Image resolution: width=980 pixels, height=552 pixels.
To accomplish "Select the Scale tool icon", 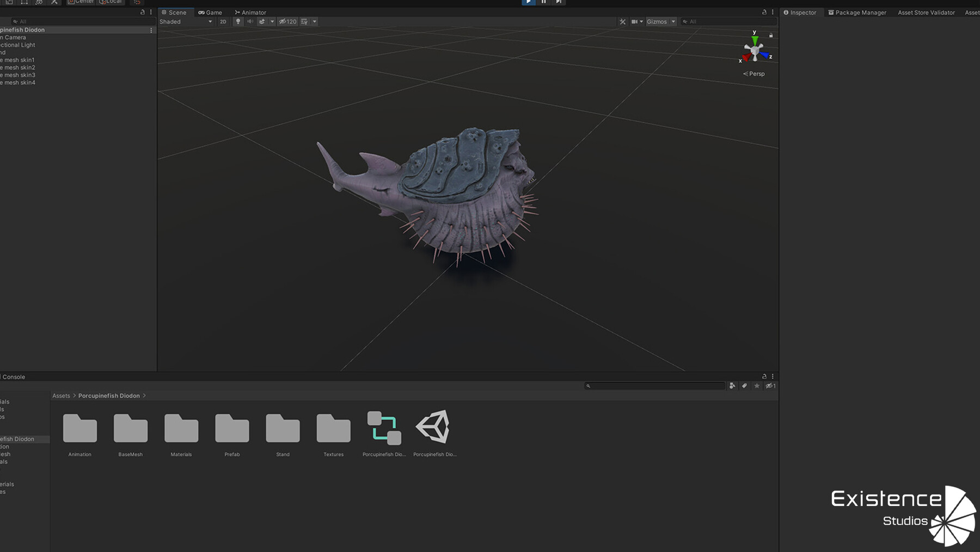I will [9, 2].
